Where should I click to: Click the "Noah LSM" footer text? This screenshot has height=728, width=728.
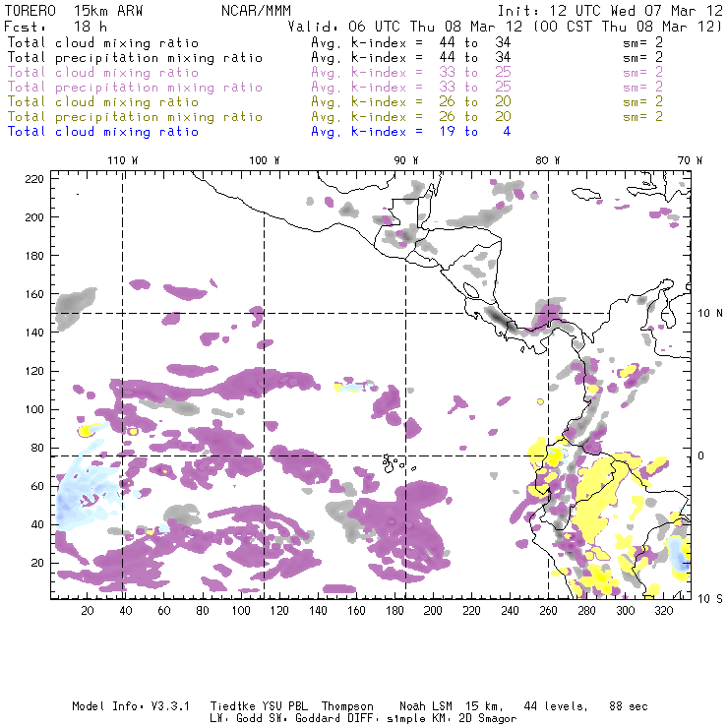(426, 706)
